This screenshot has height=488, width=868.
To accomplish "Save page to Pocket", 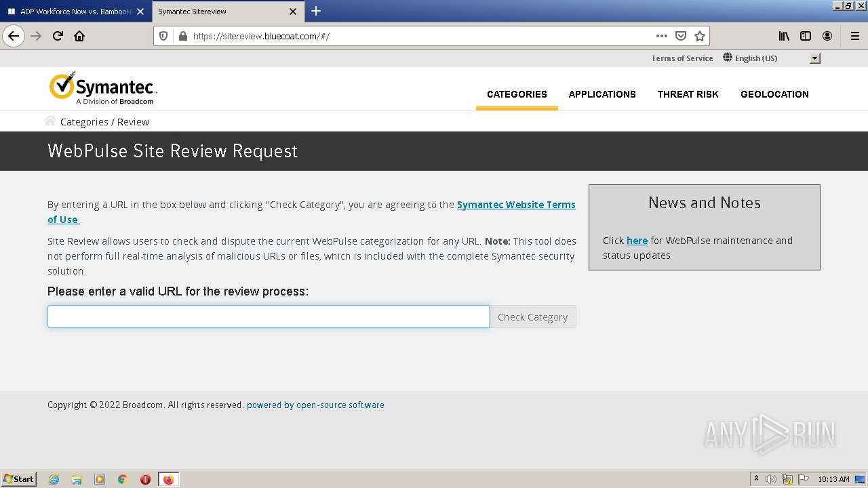I will click(681, 36).
